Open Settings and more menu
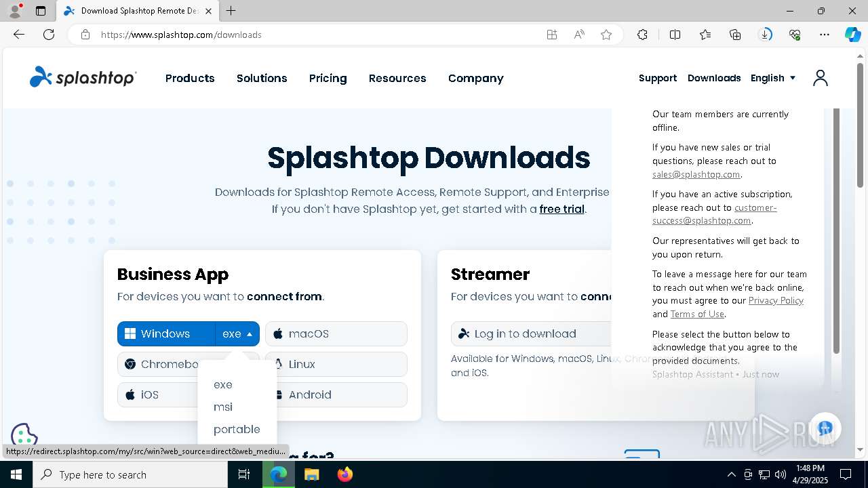 [825, 35]
